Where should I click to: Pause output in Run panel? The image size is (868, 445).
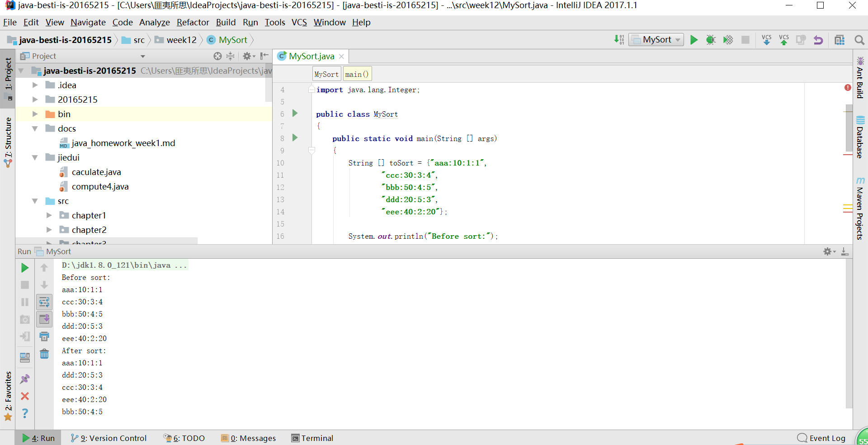[25, 302]
